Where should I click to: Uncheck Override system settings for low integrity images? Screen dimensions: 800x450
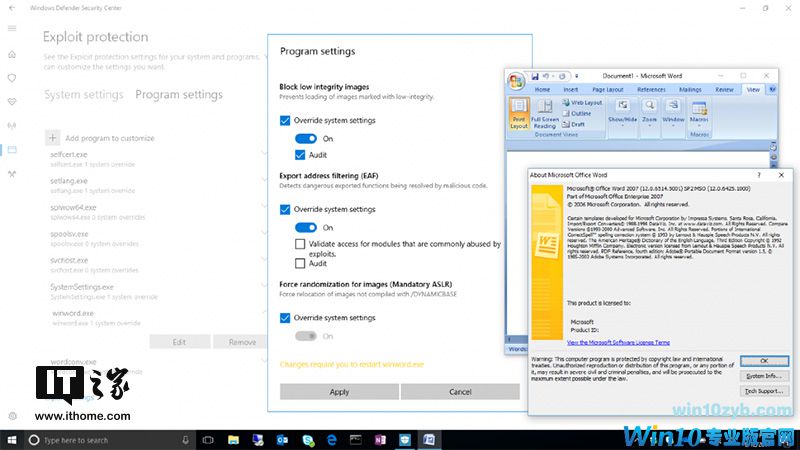[x=286, y=120]
